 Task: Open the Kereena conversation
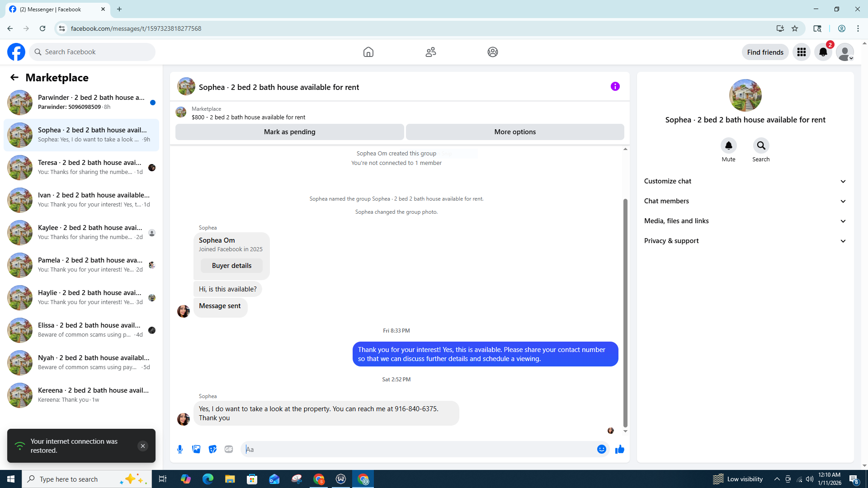pyautogui.click(x=81, y=395)
